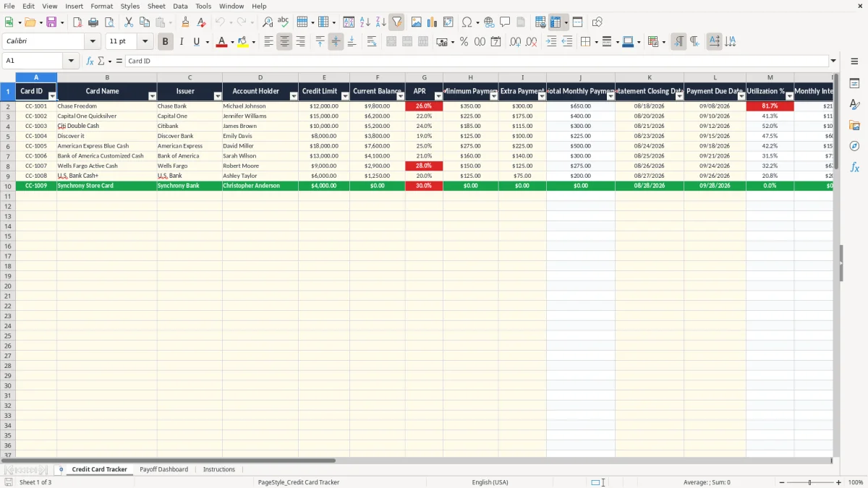Viewport: 868px width, 488px height.
Task: Toggle Wrap Text button
Action: point(372,42)
